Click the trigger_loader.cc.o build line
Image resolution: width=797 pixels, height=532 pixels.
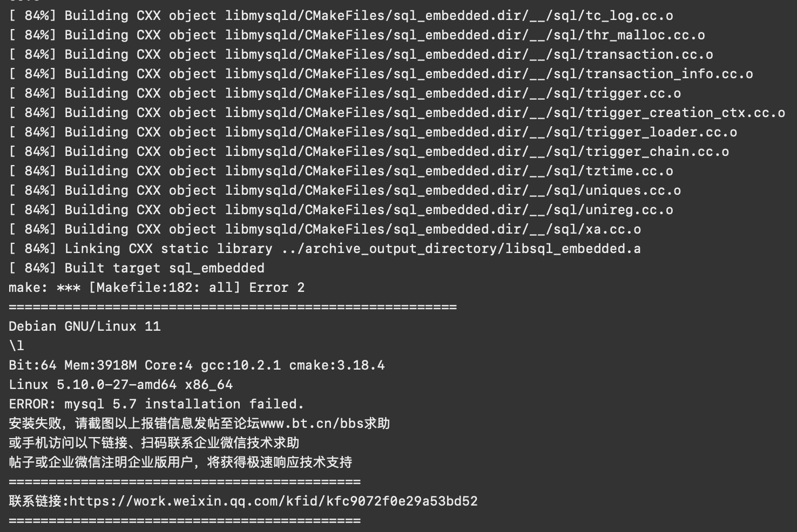(373, 132)
